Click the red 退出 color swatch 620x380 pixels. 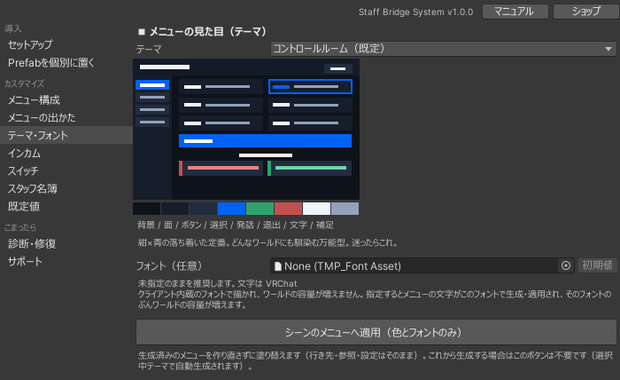(x=288, y=208)
